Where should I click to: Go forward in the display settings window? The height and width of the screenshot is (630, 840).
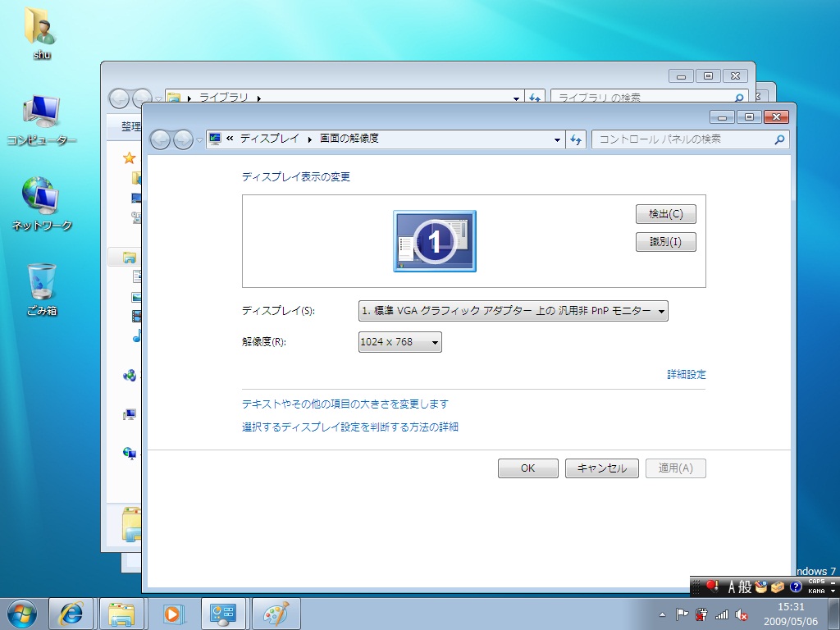(x=183, y=139)
